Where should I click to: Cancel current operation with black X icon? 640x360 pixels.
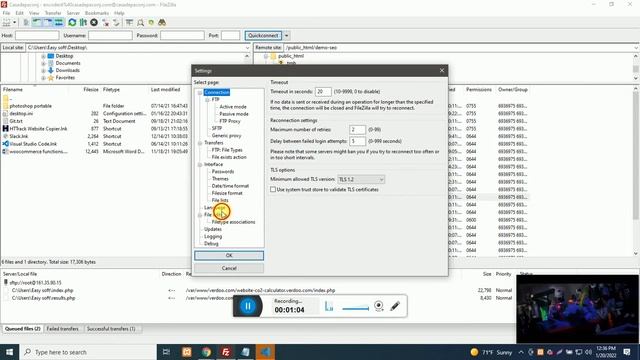point(94,22)
